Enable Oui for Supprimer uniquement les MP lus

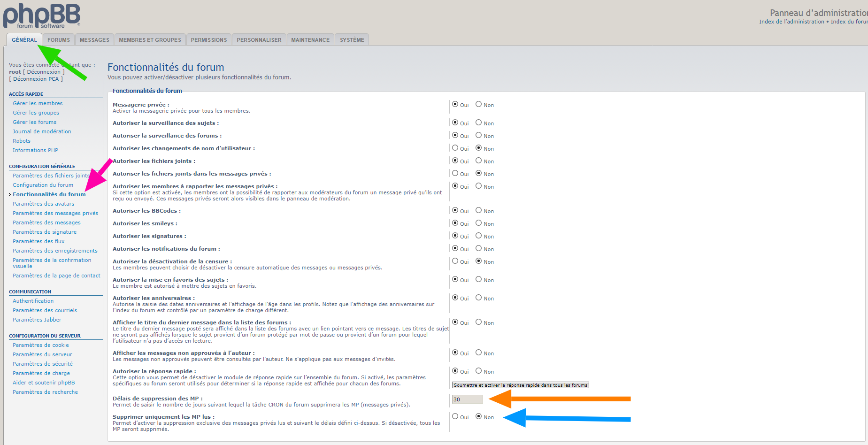pos(455,416)
